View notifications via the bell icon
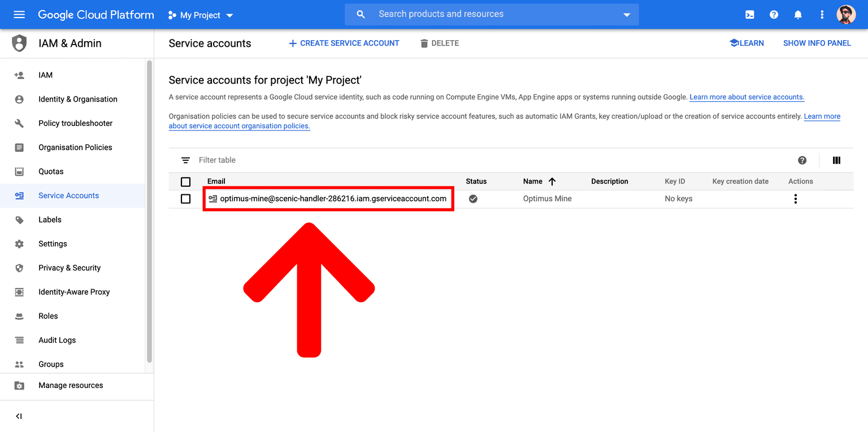 point(798,14)
